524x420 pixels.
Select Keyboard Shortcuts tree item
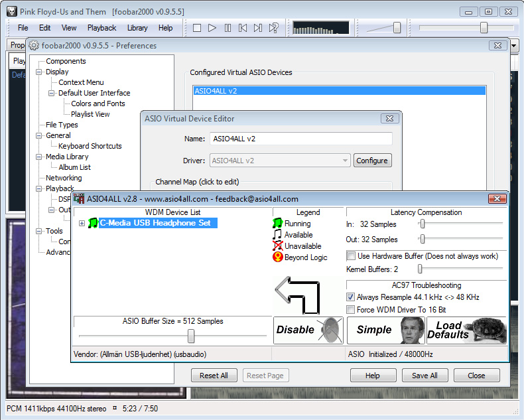click(x=90, y=146)
